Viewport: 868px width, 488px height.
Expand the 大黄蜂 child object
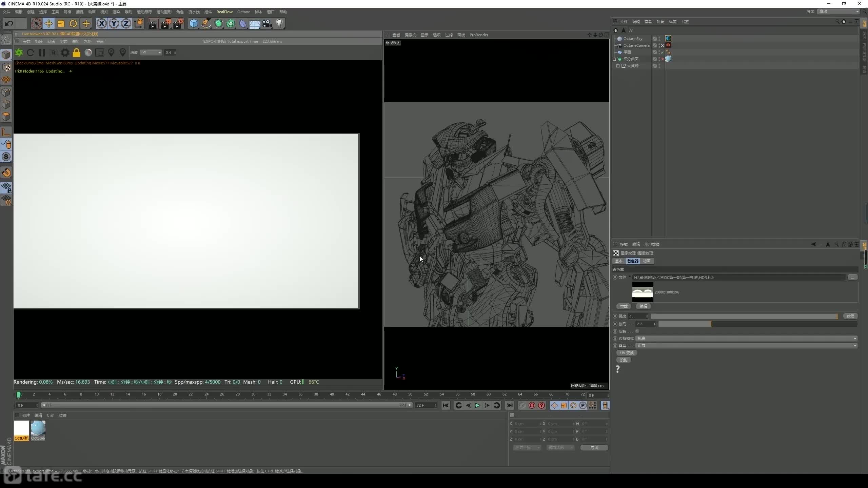pos(618,66)
